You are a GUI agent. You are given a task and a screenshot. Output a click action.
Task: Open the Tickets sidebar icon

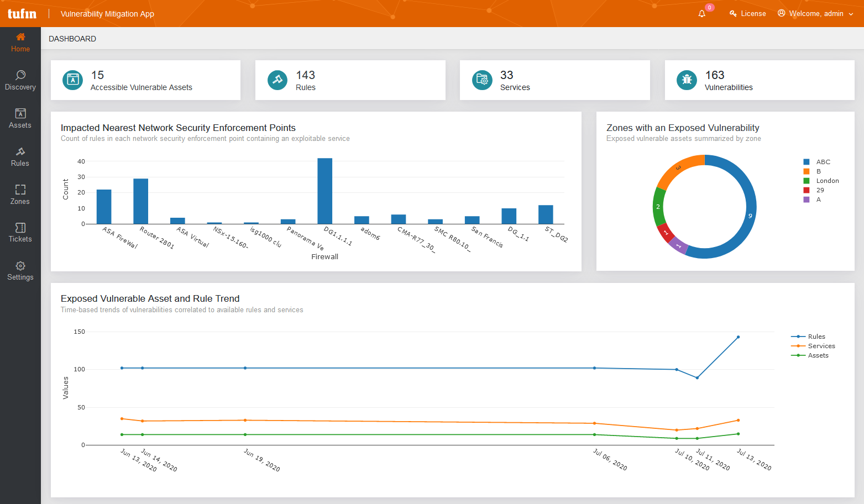point(20,228)
